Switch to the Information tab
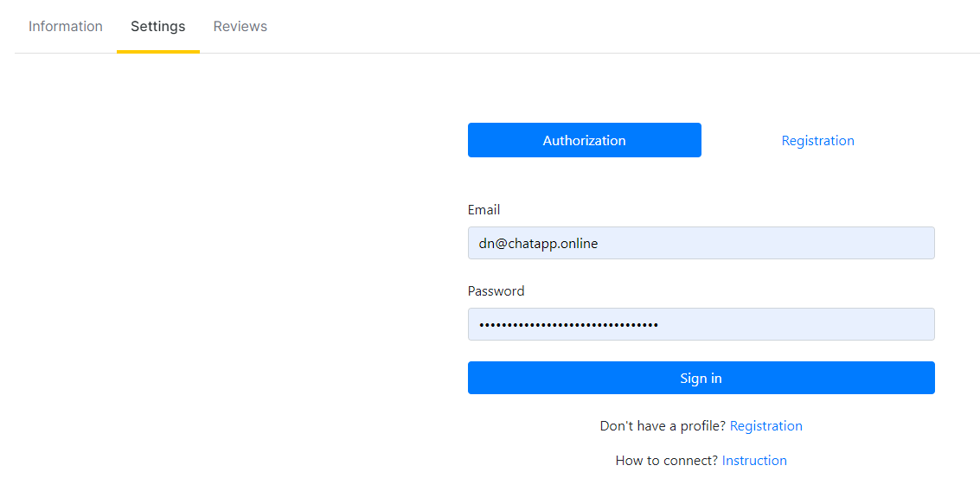 [x=66, y=26]
